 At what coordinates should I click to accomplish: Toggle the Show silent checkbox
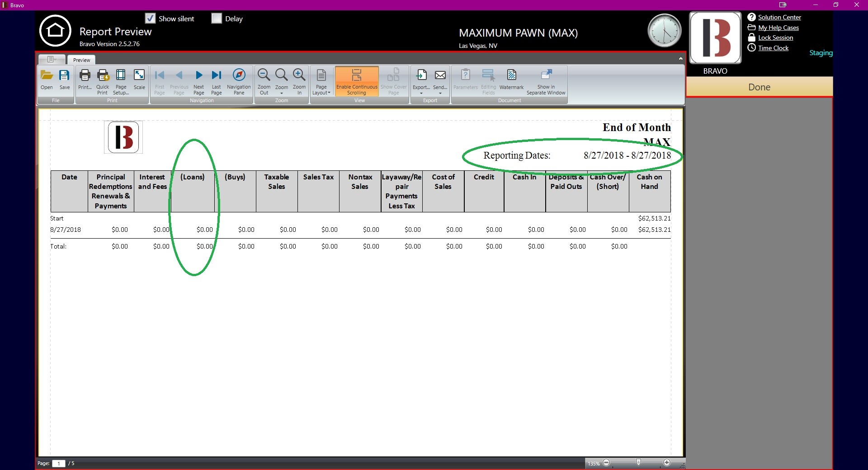151,18
